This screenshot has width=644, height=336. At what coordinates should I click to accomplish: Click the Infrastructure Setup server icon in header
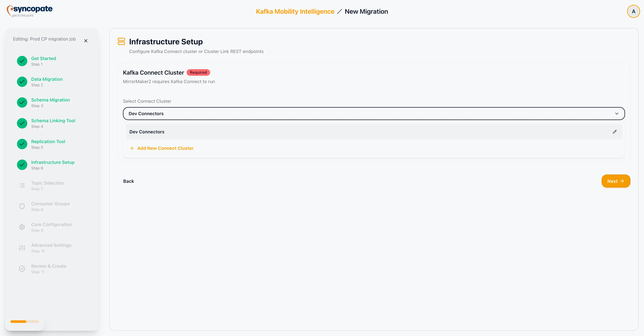point(121,41)
